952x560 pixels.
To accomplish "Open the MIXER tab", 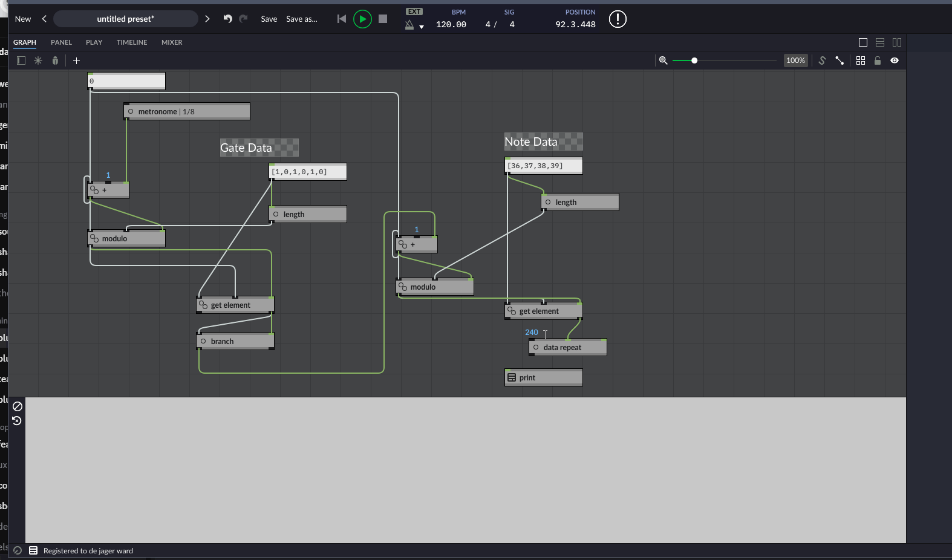I will (x=172, y=42).
